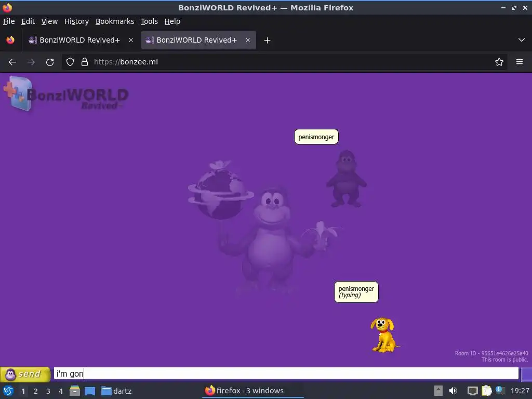
Task: Click the 19:27 clock
Action: 520,391
